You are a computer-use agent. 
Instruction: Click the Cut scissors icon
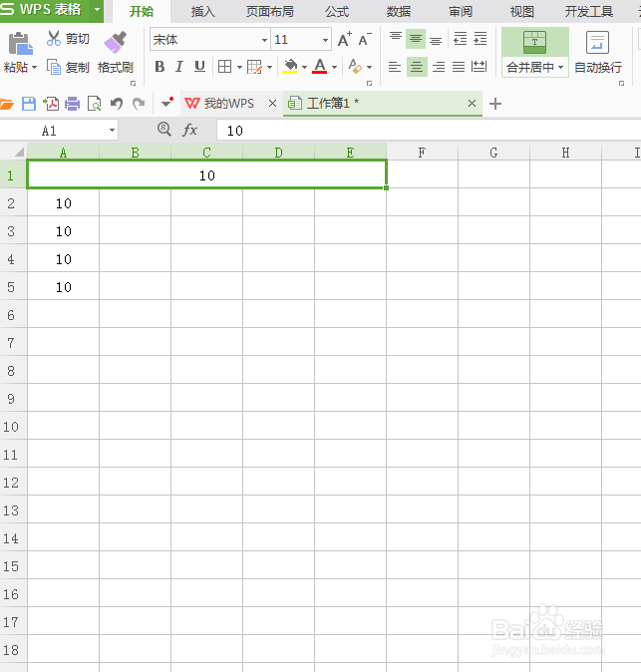[54, 38]
